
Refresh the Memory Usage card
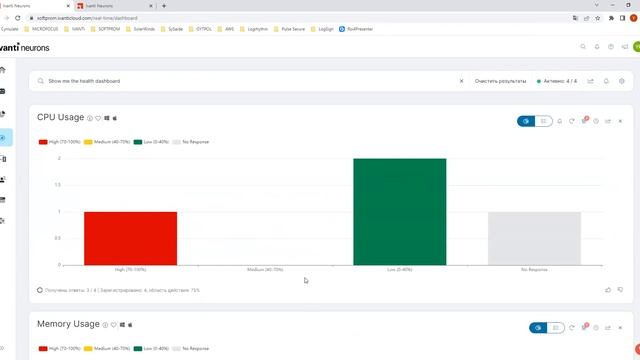[572, 328]
